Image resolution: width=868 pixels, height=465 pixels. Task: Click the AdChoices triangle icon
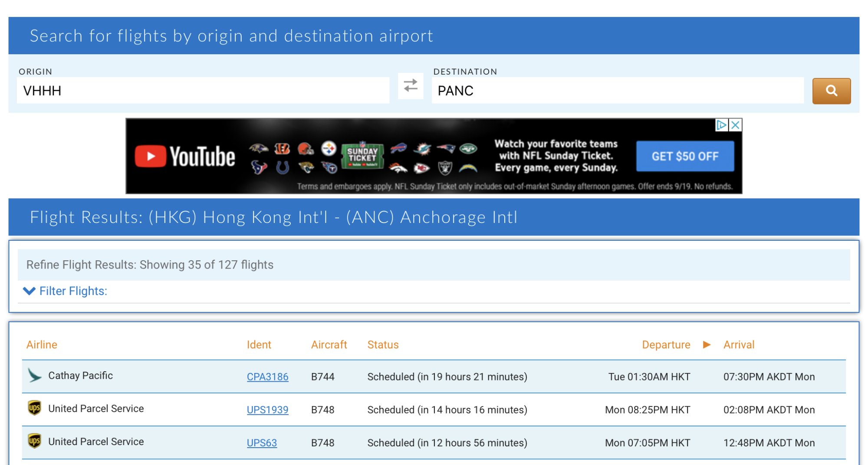tap(721, 125)
